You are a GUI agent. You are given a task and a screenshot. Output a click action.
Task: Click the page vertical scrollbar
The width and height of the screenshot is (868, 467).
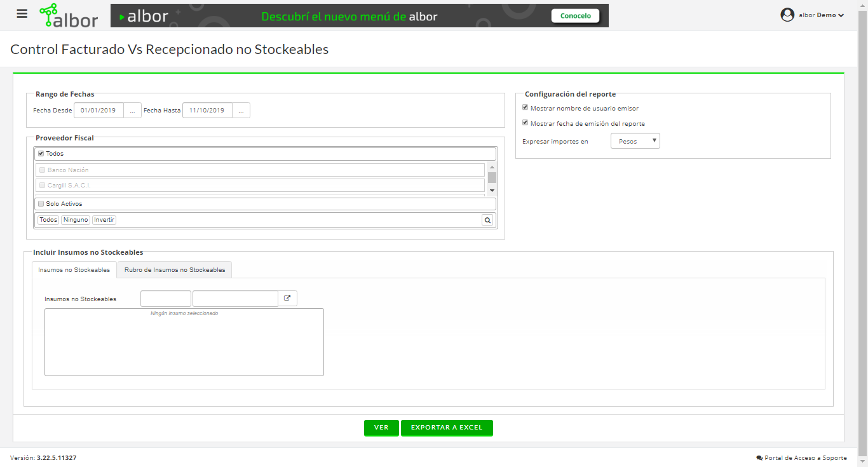tap(862, 233)
